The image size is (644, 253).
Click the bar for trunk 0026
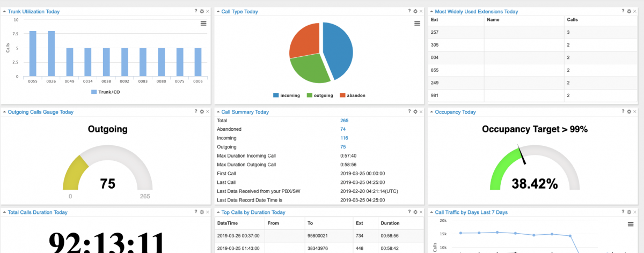(51, 54)
